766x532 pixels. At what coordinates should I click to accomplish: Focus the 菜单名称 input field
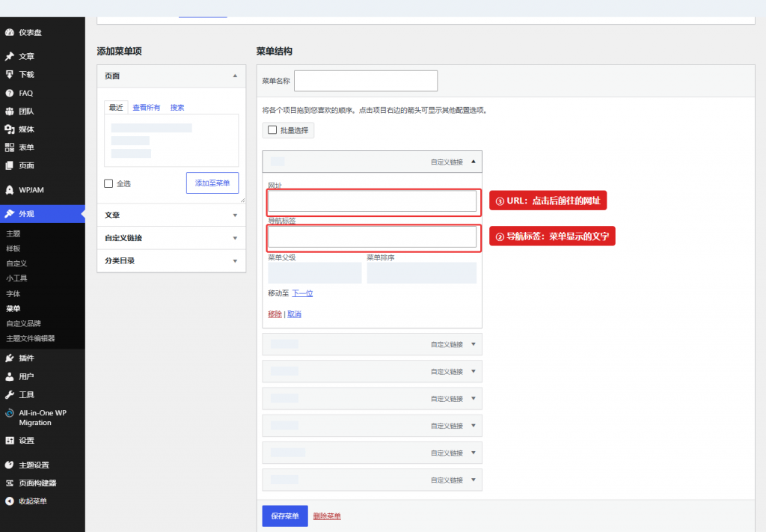click(366, 81)
